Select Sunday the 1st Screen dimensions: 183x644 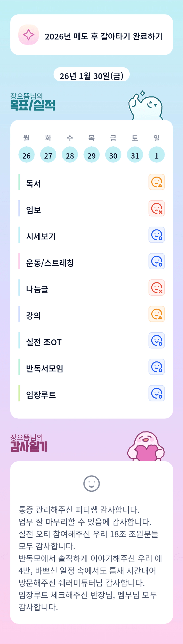(x=156, y=155)
